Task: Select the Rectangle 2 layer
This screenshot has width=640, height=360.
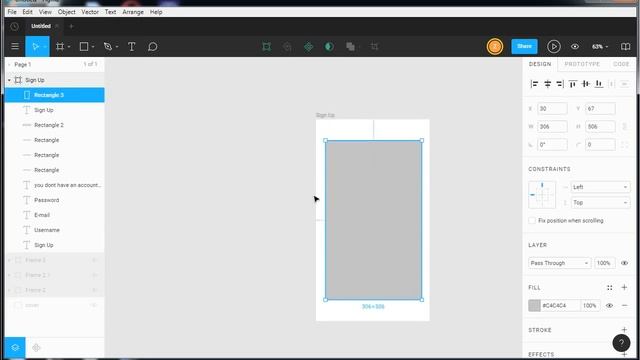Action: point(55,125)
